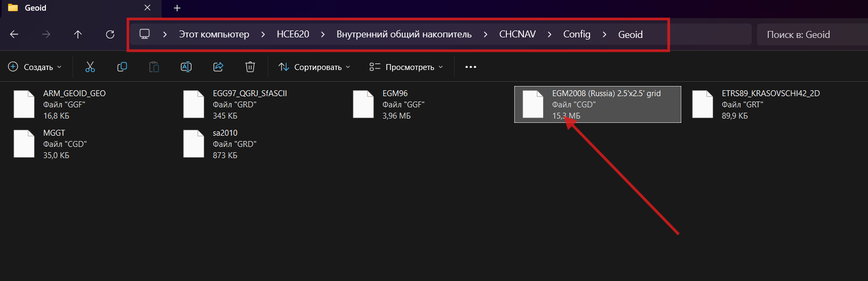This screenshot has width=868, height=281.
Task: Navigate to HCE620 breadcrumb
Action: 293,34
